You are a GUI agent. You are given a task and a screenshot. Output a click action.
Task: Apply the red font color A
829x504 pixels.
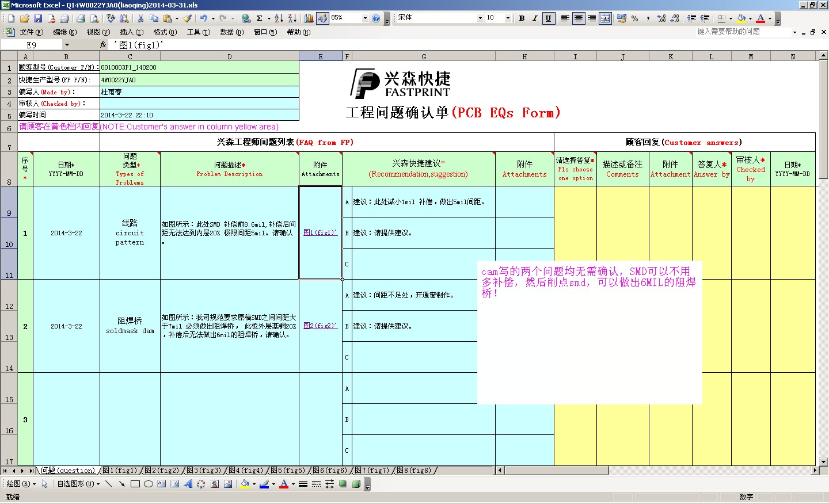click(761, 18)
